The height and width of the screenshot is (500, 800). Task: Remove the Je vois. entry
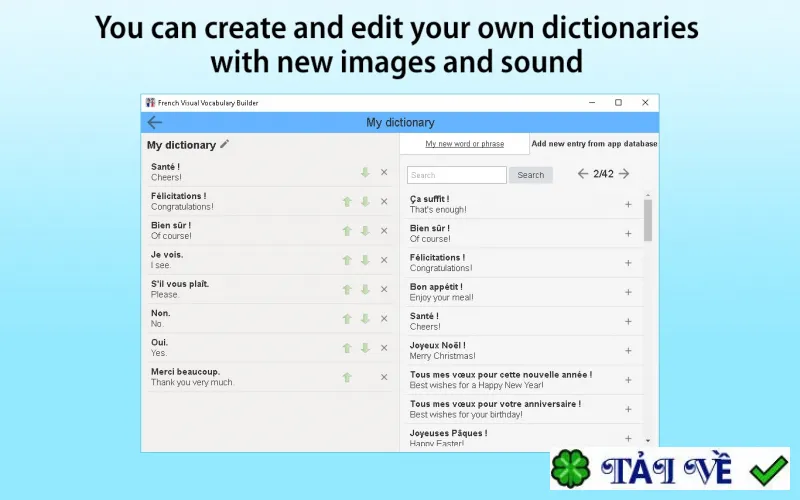click(x=384, y=260)
